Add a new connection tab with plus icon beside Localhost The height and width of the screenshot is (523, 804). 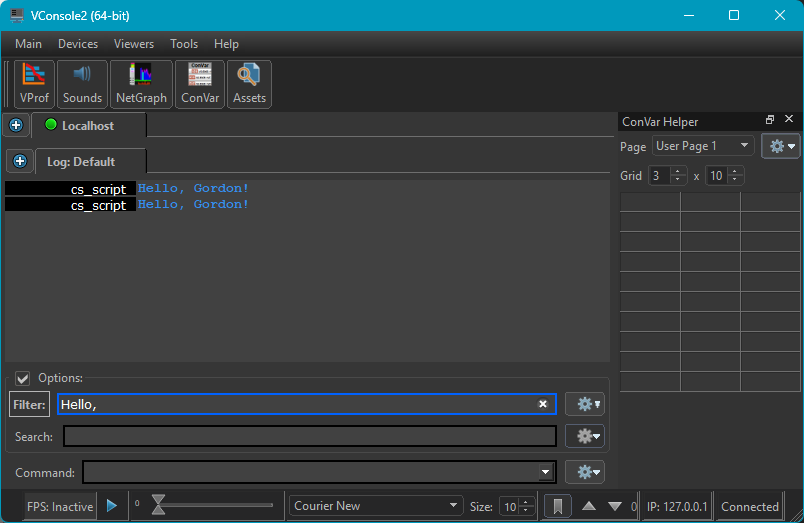(16, 125)
